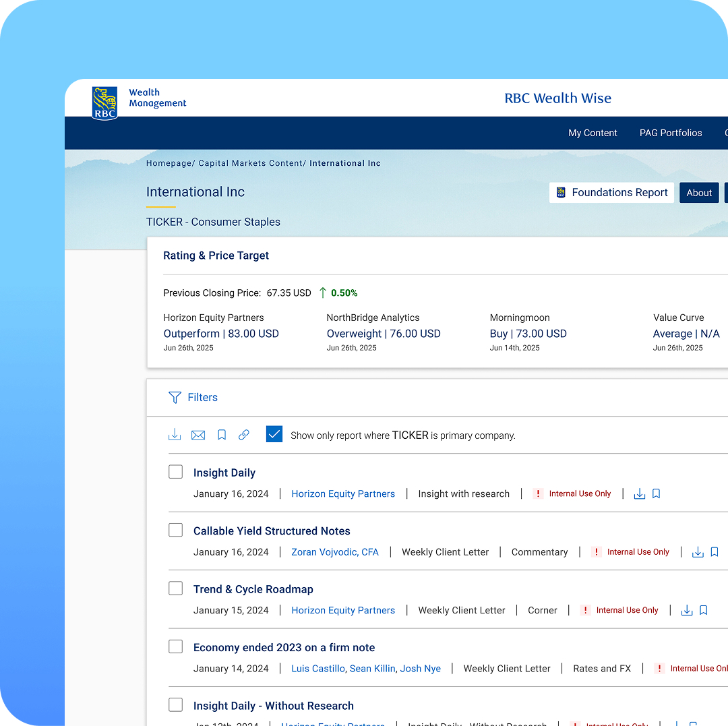Click Outperform | 83.00 USD rating
The height and width of the screenshot is (726, 728).
[221, 334]
